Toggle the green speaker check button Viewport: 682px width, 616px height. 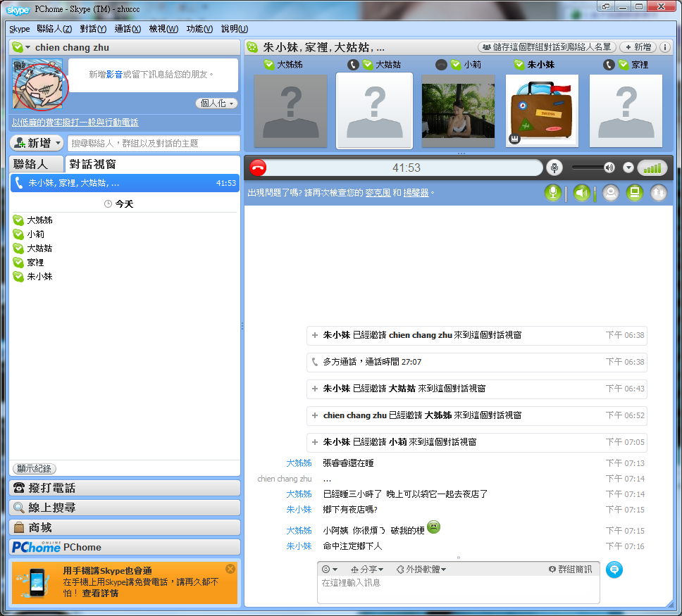tap(581, 193)
